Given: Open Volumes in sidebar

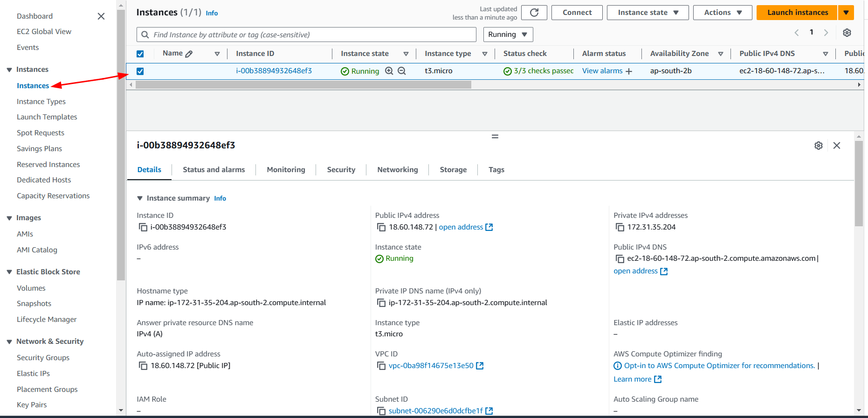Looking at the screenshot, I should [x=31, y=288].
